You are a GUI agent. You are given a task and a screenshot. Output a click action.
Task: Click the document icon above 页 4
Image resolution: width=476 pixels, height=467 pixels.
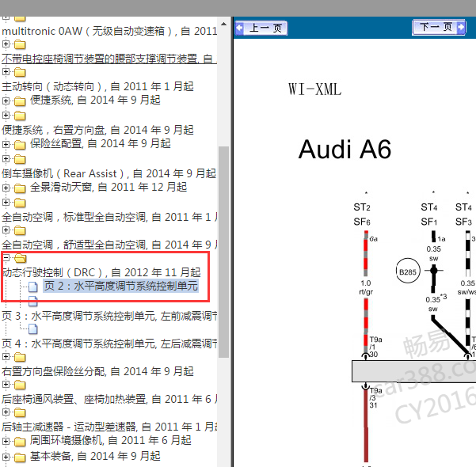coord(33,329)
